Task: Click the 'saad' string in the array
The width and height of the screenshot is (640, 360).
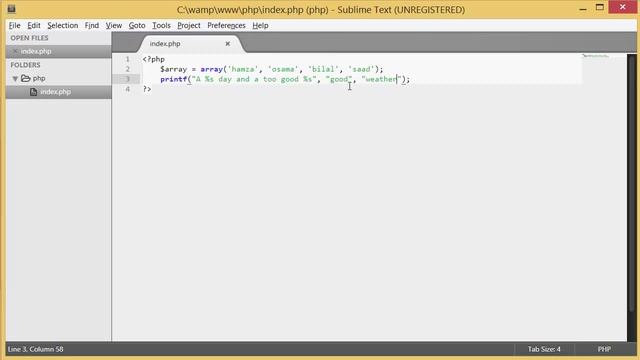Action: (361, 69)
